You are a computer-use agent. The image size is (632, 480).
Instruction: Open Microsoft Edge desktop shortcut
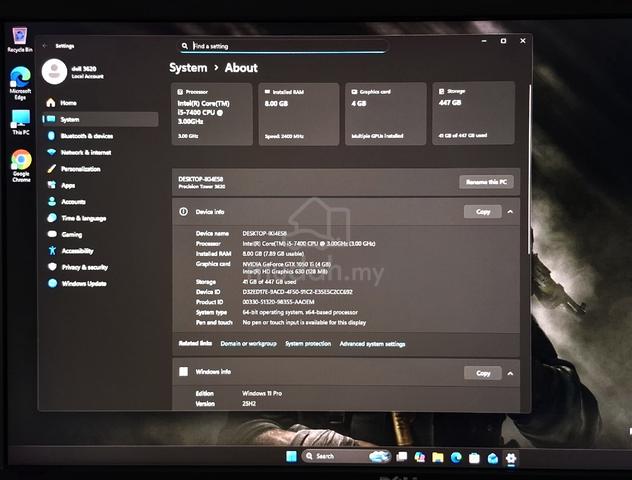point(20,83)
